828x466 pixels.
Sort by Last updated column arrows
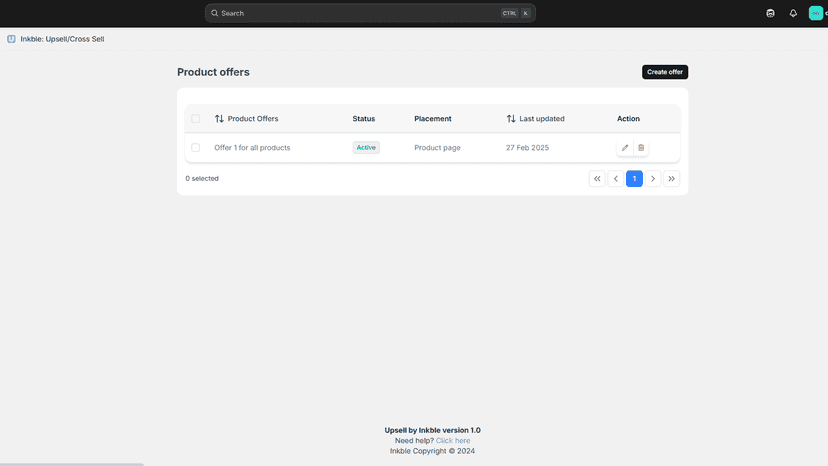[x=511, y=119]
